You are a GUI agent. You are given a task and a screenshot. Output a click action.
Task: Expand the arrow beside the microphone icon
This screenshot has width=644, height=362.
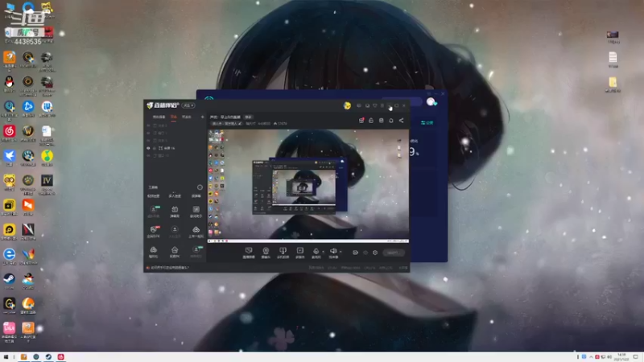[x=324, y=252]
